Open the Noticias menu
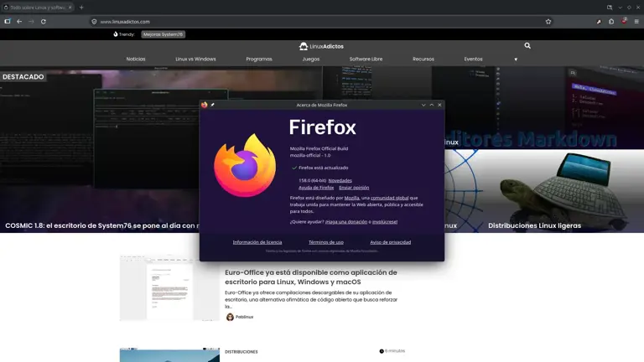Viewport: 644px width, 362px height. [136, 59]
